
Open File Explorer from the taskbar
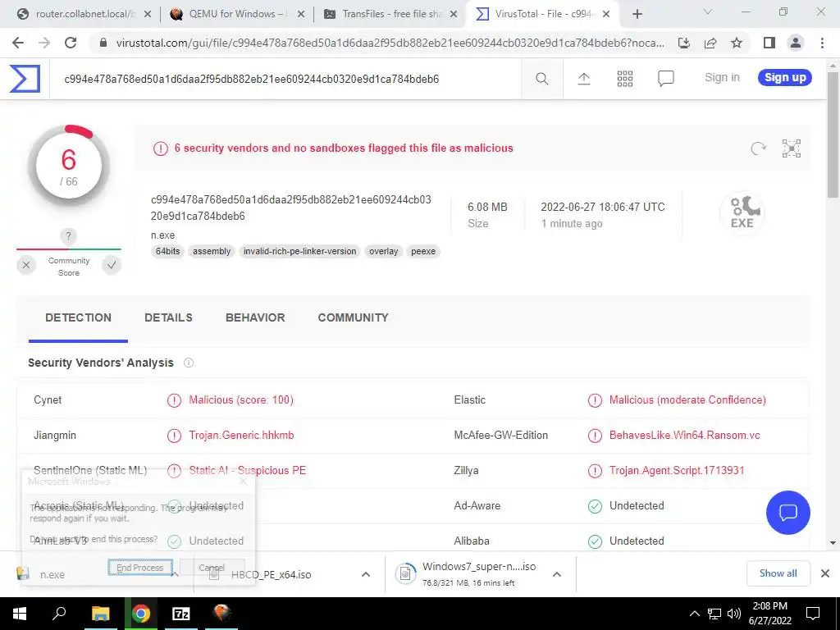pyautogui.click(x=100, y=614)
